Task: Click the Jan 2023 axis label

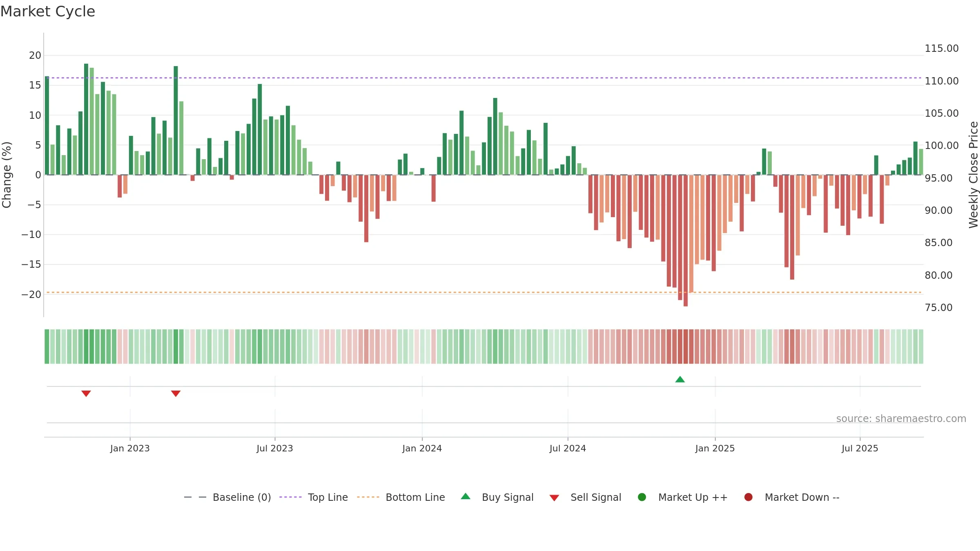Action: (130, 448)
